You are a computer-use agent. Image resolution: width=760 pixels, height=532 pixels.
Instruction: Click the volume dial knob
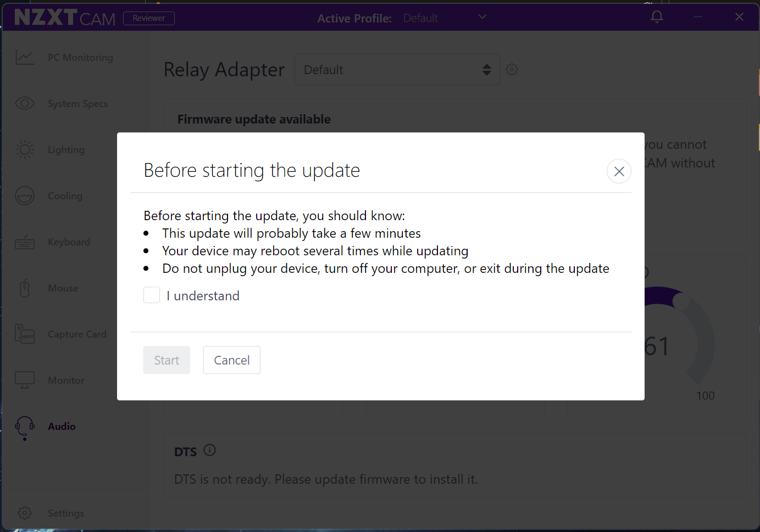[x=681, y=301]
